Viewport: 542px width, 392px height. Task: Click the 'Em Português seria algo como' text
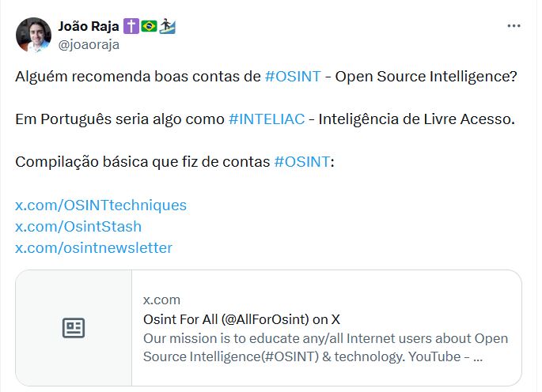[119, 119]
